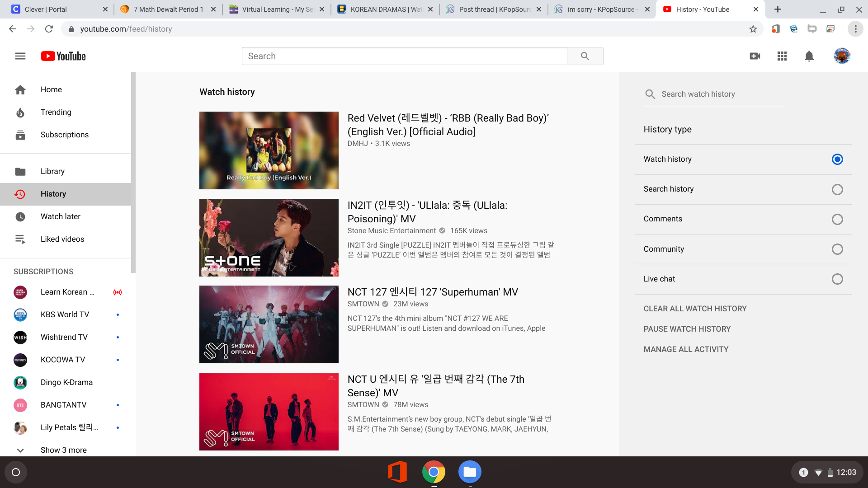The height and width of the screenshot is (488, 868).
Task: Click the browser back arrow
Action: coord(13,29)
